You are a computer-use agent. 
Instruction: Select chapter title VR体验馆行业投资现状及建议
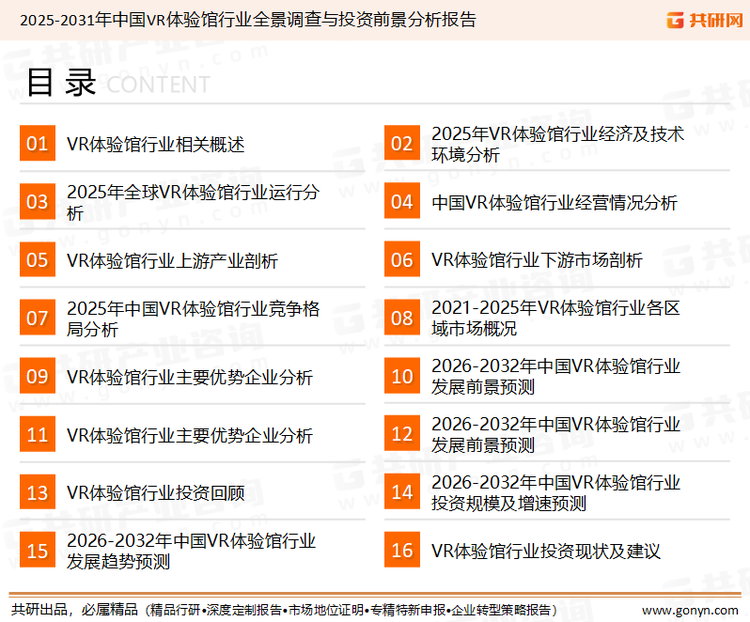click(x=546, y=551)
